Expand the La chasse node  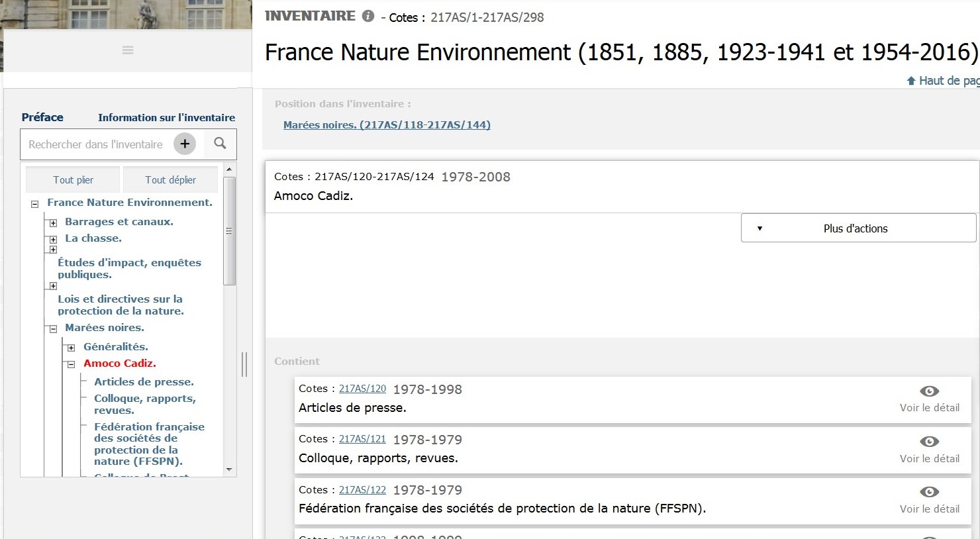pyautogui.click(x=53, y=239)
